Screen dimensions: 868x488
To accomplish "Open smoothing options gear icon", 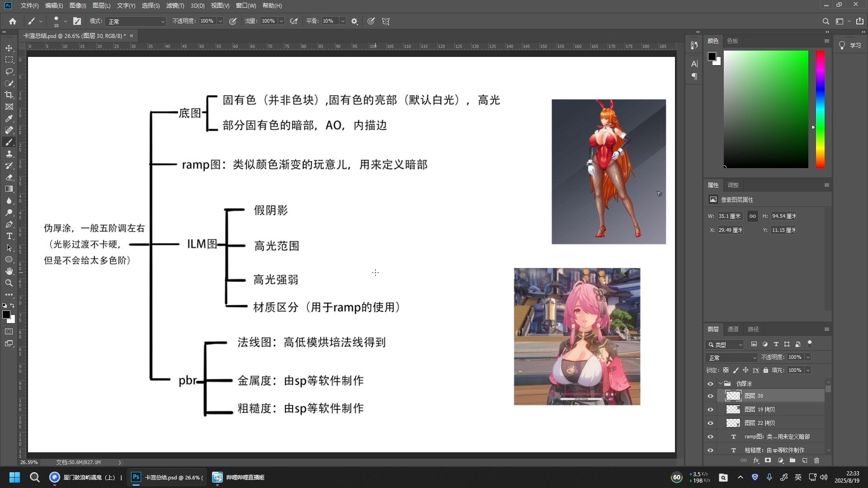I will coord(354,21).
